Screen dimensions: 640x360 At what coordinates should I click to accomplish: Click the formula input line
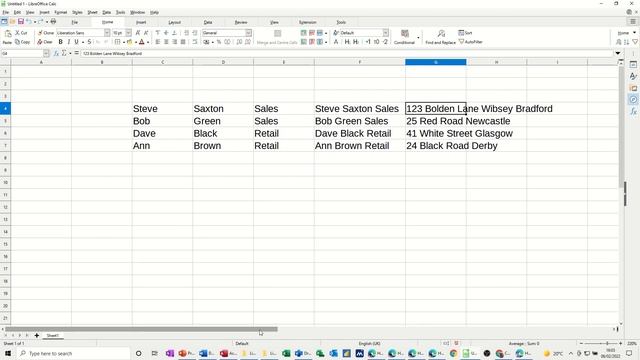pyautogui.click(x=347, y=53)
